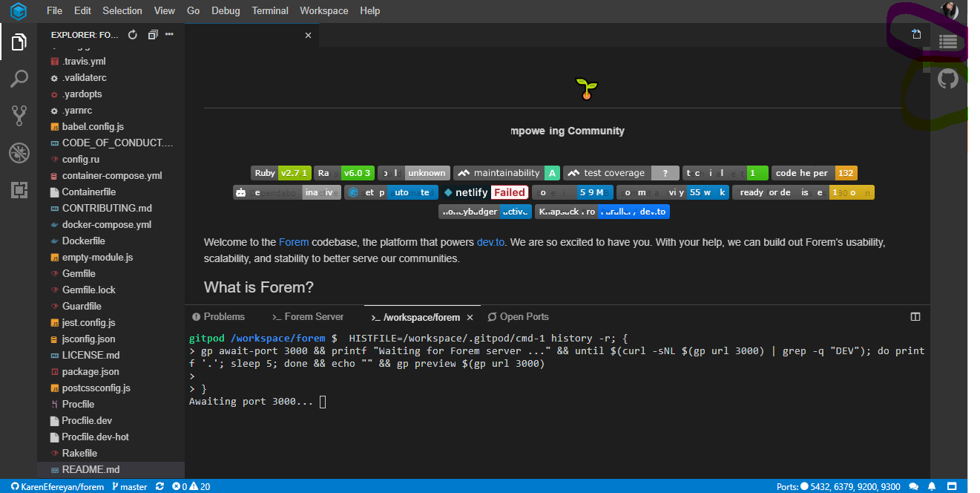This screenshot has width=980, height=493.
Task: Click the maintainability A badge
Action: 506,173
